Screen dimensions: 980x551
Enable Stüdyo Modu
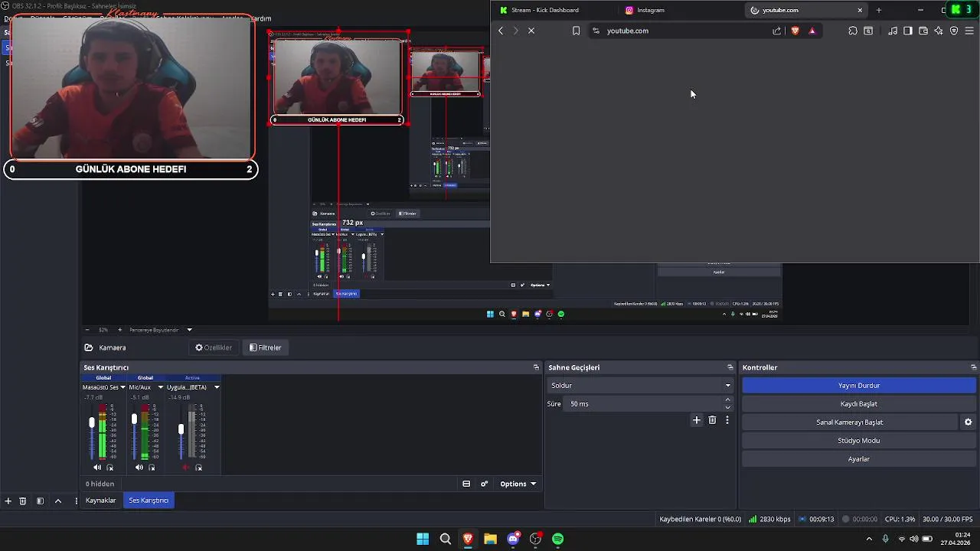pyautogui.click(x=859, y=441)
